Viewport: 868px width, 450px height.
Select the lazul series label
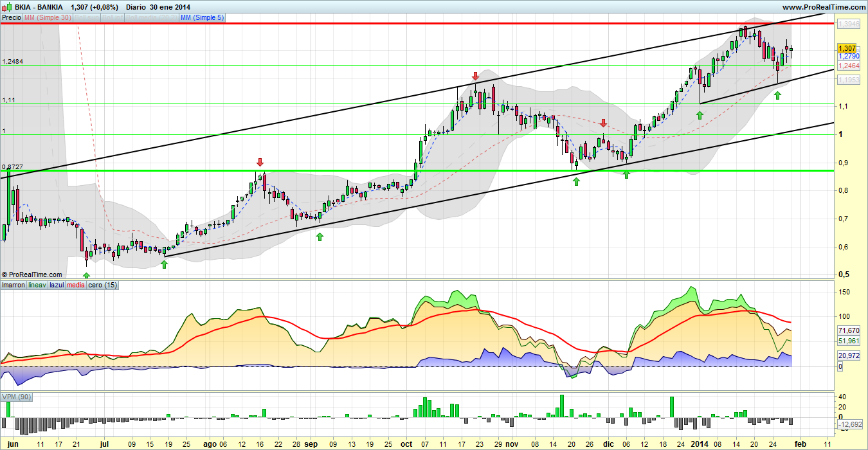pyautogui.click(x=57, y=285)
